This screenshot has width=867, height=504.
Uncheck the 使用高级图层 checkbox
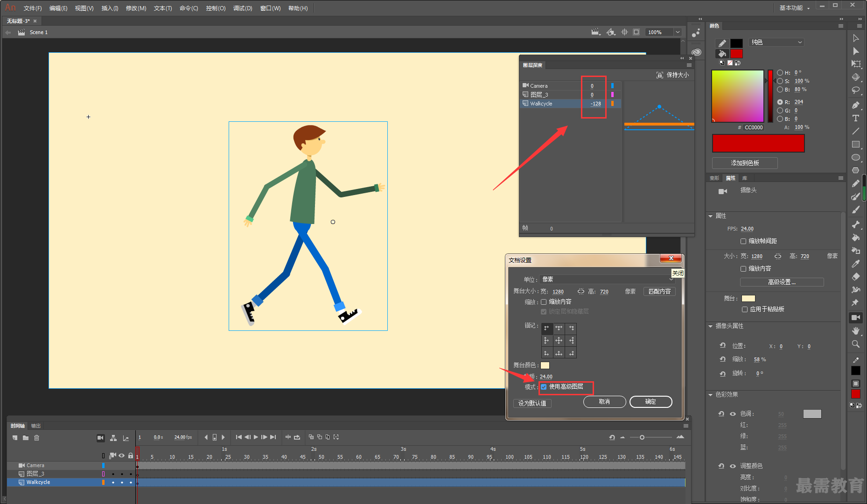click(544, 387)
